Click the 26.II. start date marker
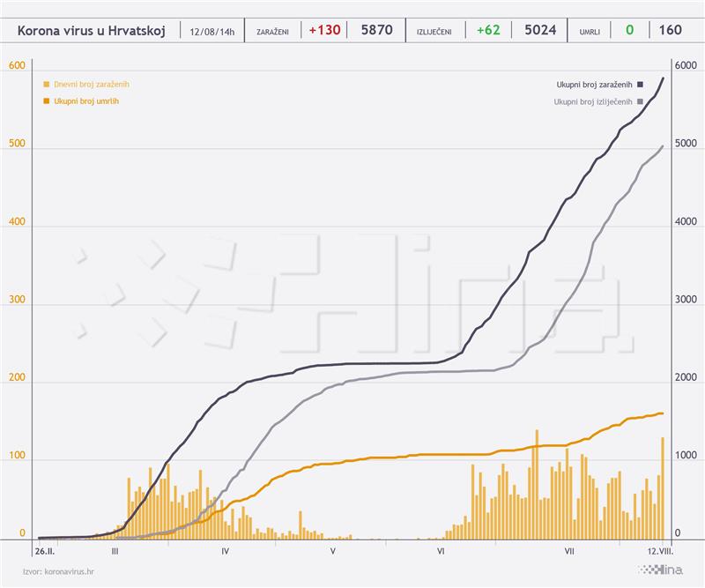The height and width of the screenshot is (588, 705). click(x=45, y=551)
